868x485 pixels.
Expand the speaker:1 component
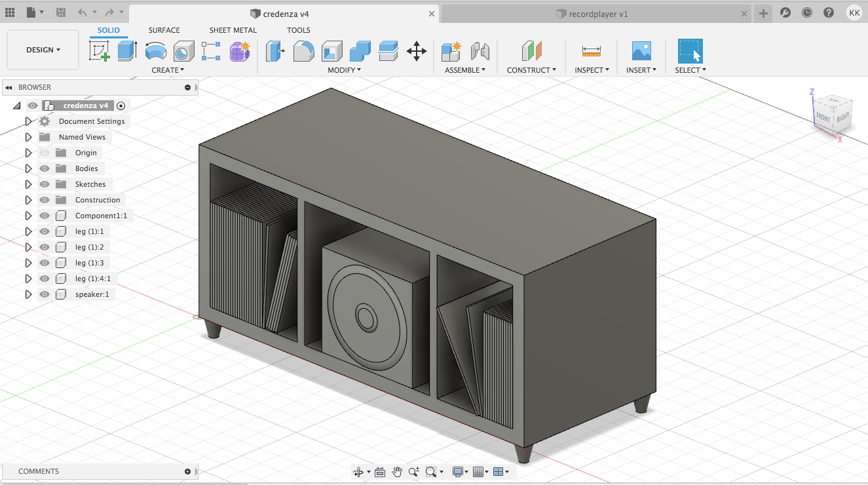click(28, 294)
